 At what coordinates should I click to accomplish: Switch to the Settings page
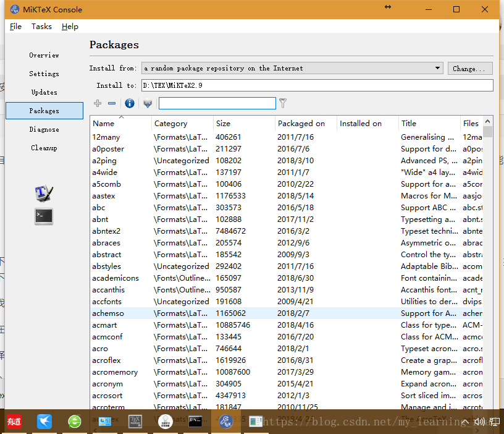pos(44,74)
